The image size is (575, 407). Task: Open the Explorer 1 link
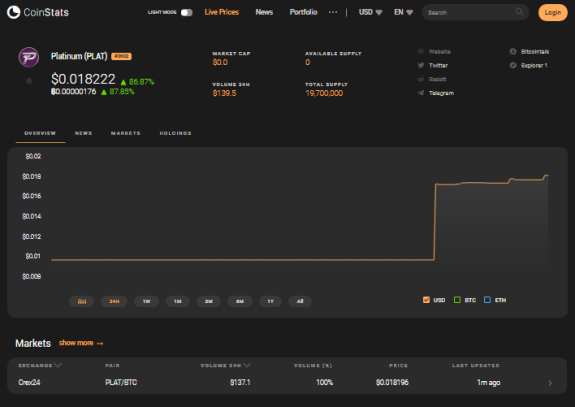534,65
